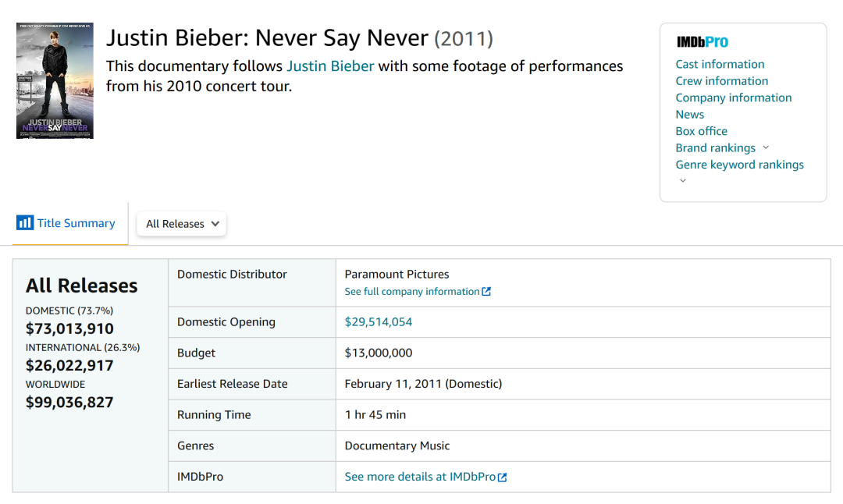Click the IMDbPro logo
Viewport: 843px width, 504px height.
tap(702, 42)
